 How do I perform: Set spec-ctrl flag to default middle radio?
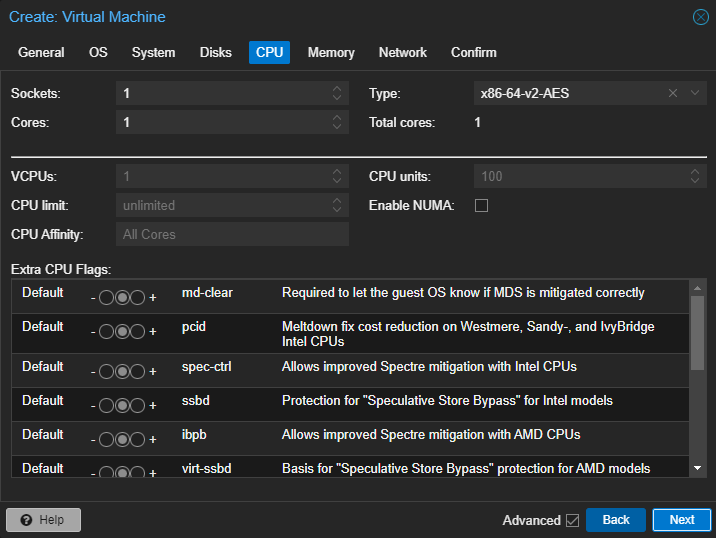122,371
